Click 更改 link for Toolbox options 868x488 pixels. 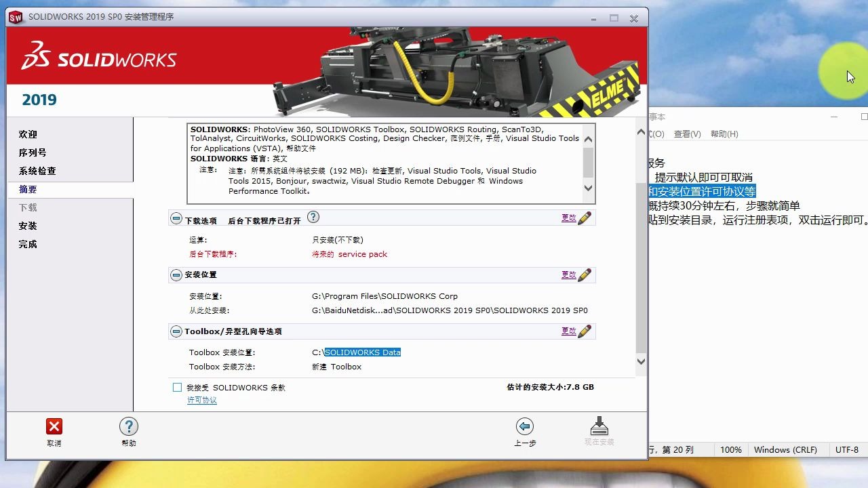pyautogui.click(x=568, y=331)
